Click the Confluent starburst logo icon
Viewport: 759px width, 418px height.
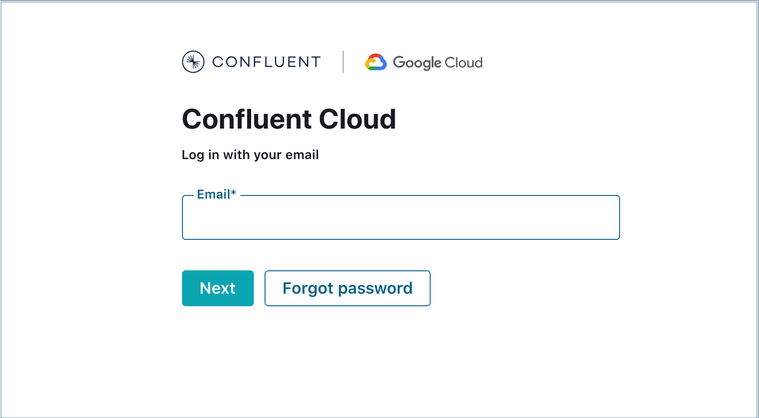pyautogui.click(x=193, y=62)
